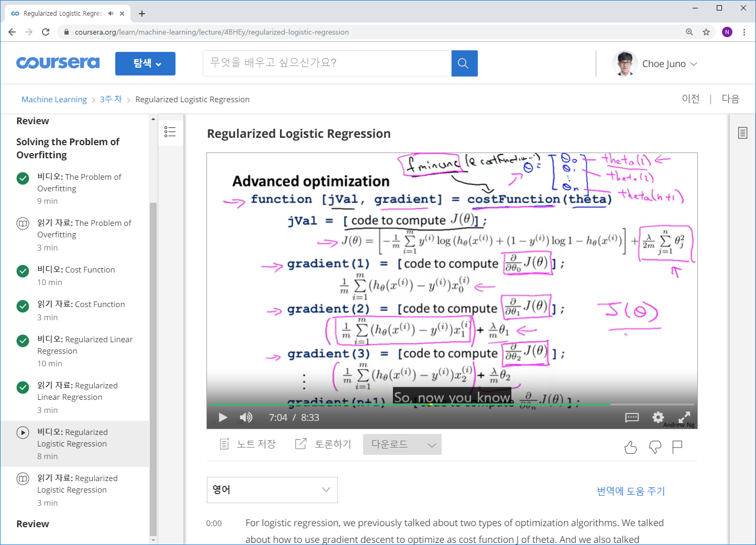This screenshot has height=545, width=756.
Task: Reload the browser page
Action: pos(46,32)
